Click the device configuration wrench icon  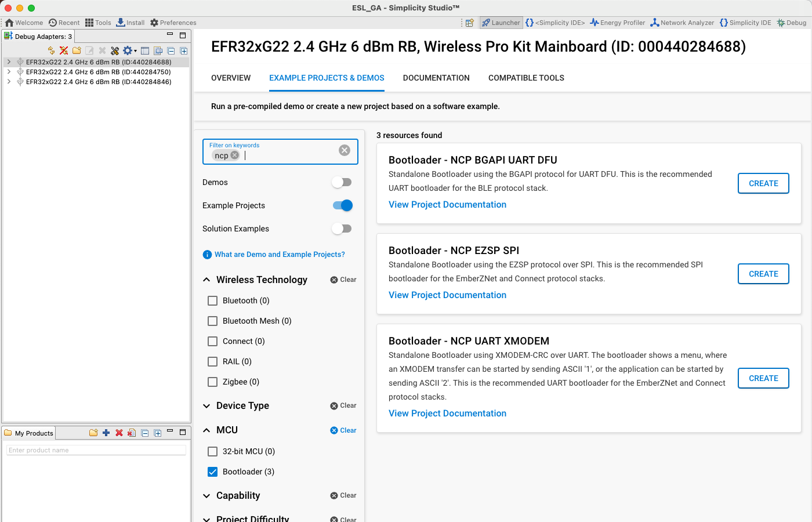click(115, 50)
